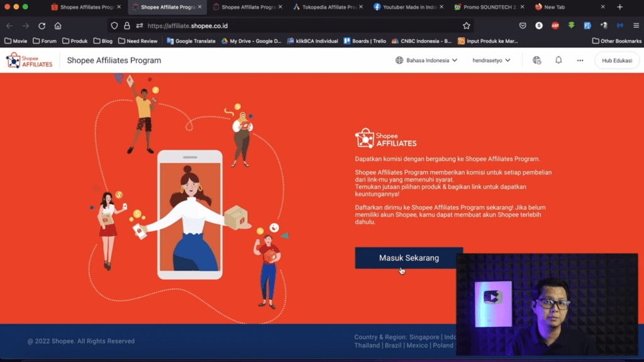Screen dimensions: 644x362
Task: Bookmark this page with the star icon
Action: tap(466, 26)
